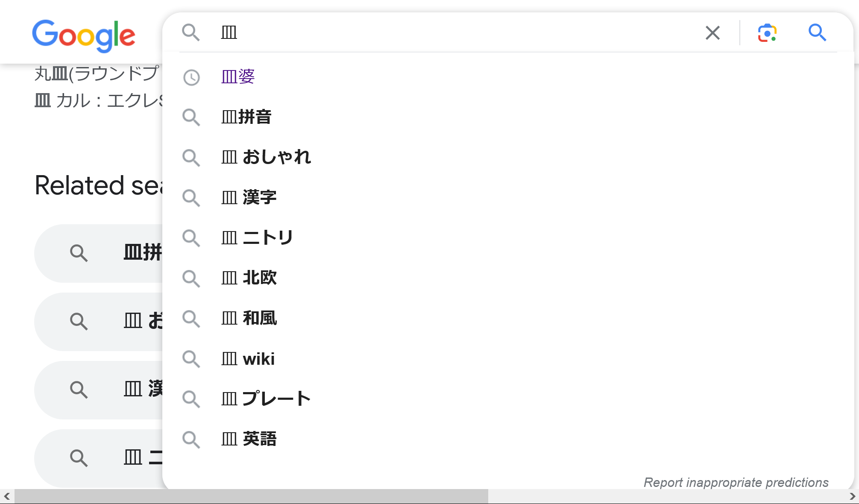Viewport: 859px width, 504px height.
Task: Clear the search box with X
Action: 712,32
